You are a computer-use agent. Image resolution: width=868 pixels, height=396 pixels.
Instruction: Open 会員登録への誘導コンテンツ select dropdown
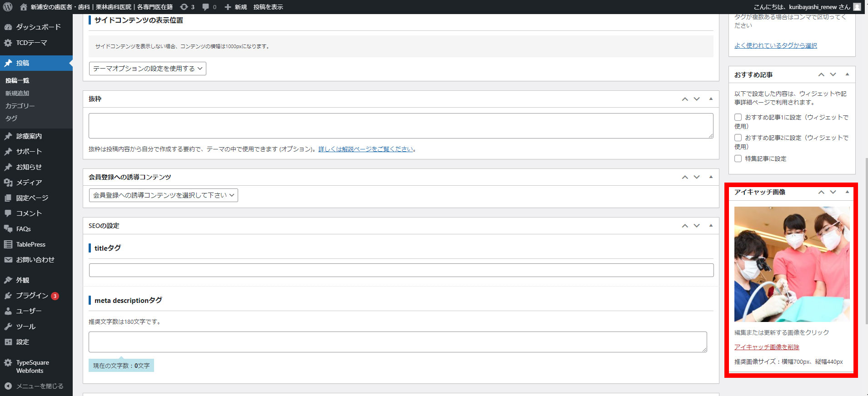click(x=163, y=195)
